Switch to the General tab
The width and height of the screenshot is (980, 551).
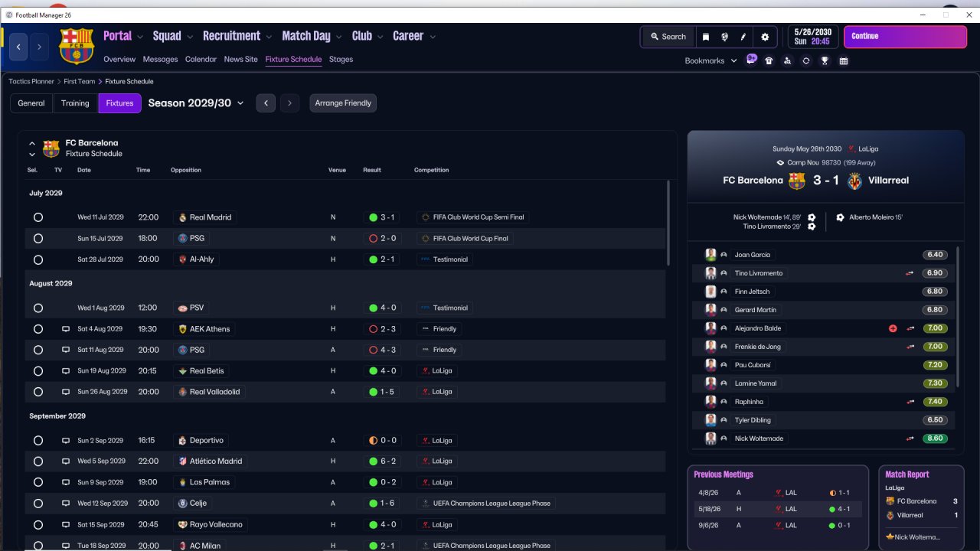point(31,103)
